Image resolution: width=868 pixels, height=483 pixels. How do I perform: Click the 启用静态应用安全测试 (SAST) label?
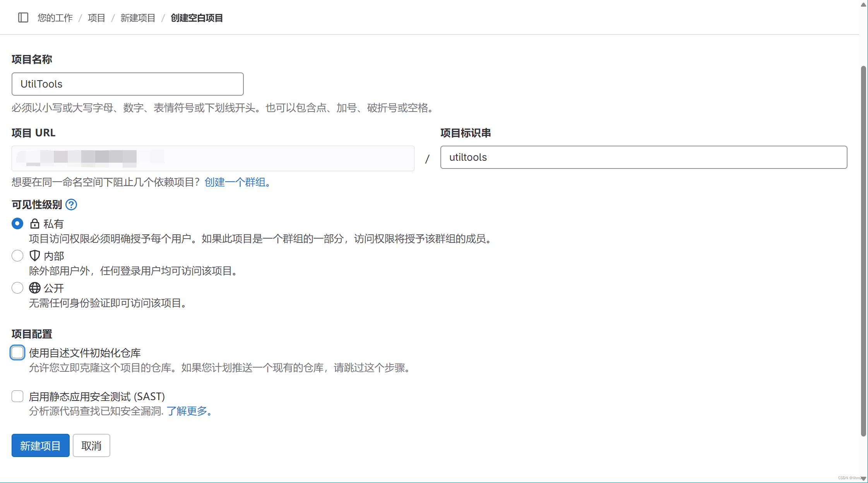click(97, 397)
